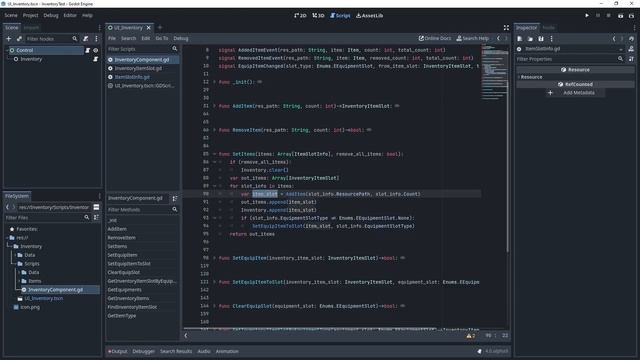Open the Project menu
This screenshot has height=360, width=640.
point(30,16)
